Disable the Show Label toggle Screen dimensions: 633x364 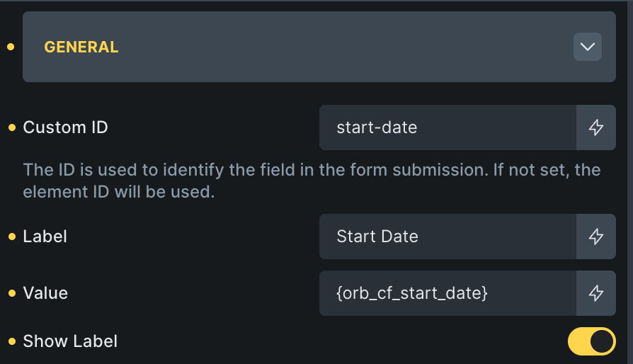click(591, 341)
